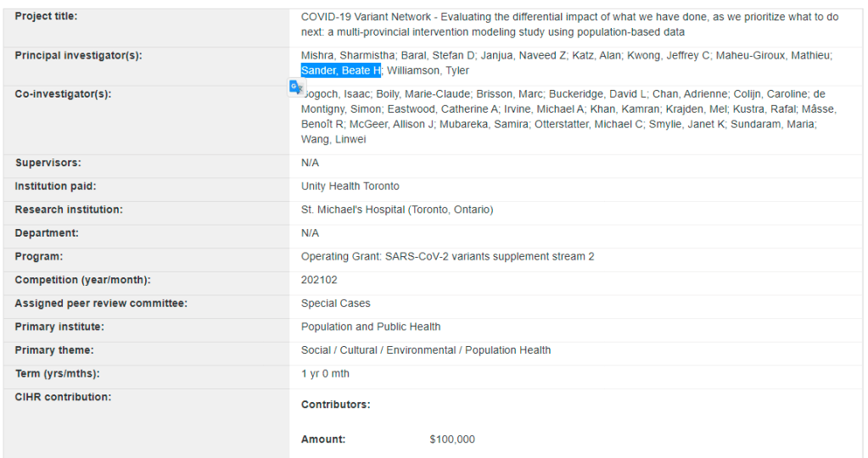
Task: Click the Principal investigator(s) label
Action: pos(78,55)
